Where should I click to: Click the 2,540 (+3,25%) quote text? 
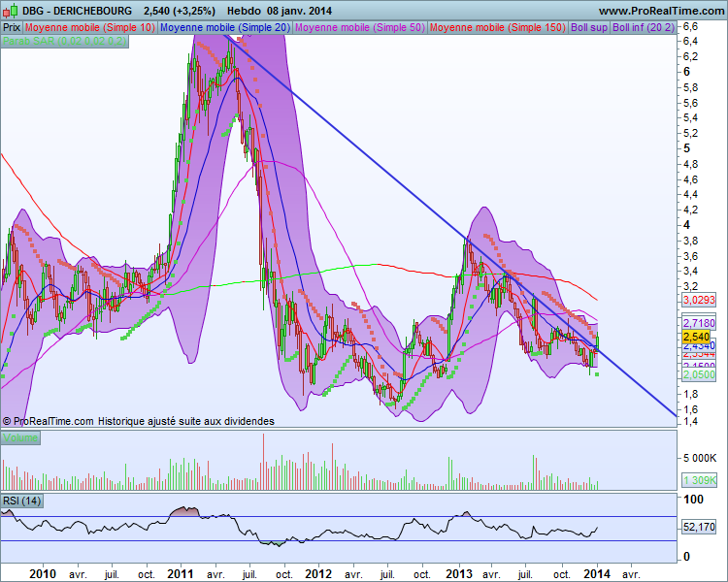coord(180,11)
